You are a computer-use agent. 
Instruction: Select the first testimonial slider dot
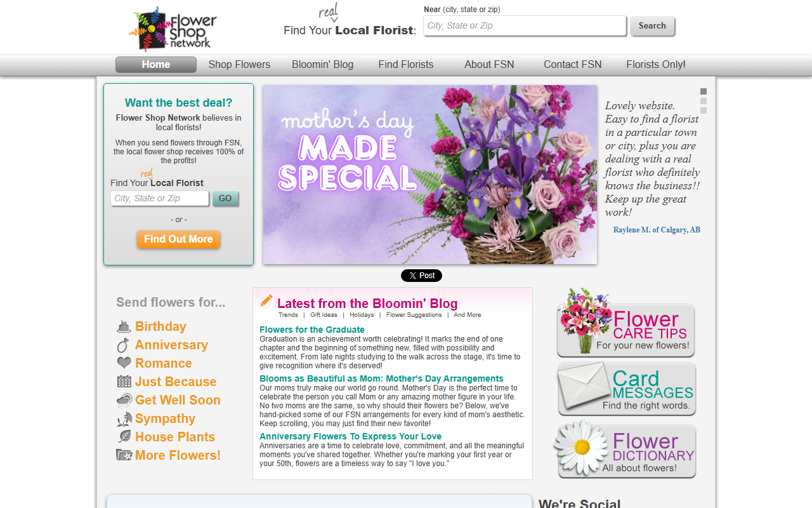click(x=704, y=91)
